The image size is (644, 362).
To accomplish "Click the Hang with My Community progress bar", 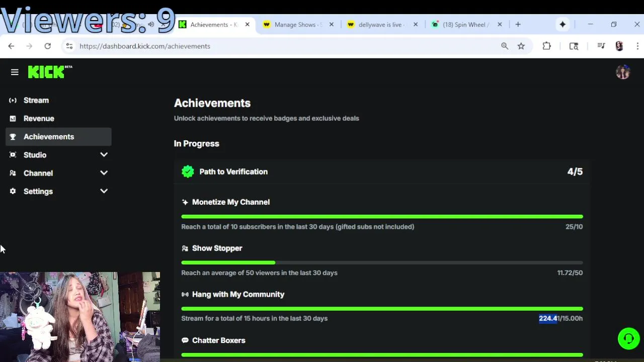I will pos(382,309).
